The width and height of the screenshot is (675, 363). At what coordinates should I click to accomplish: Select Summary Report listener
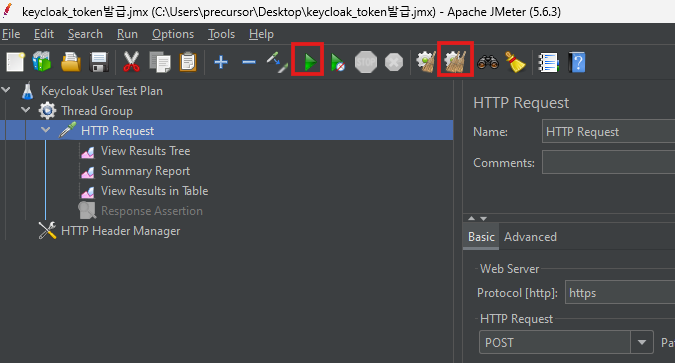coord(146,171)
